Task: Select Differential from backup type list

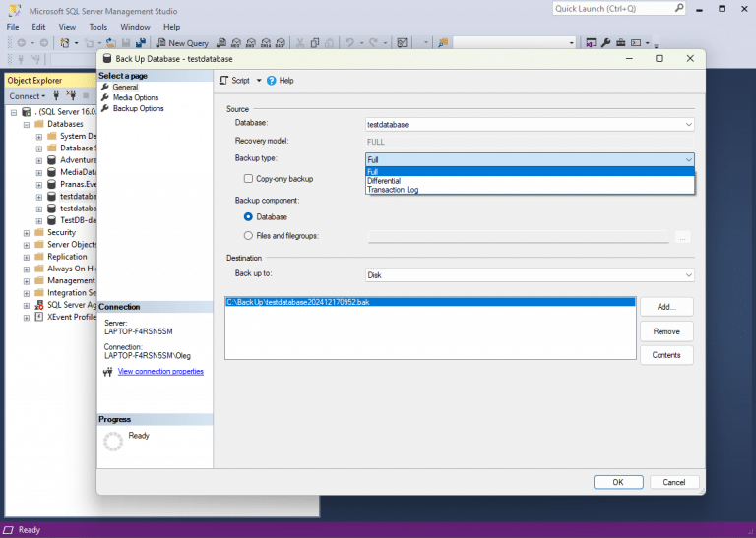Action: [x=530, y=181]
